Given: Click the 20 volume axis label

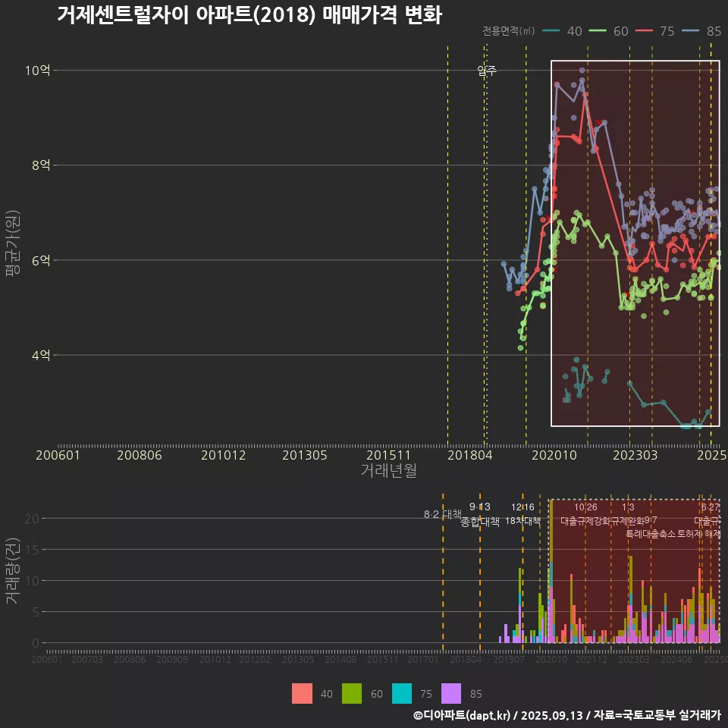Looking at the screenshot, I should tap(32, 519).
